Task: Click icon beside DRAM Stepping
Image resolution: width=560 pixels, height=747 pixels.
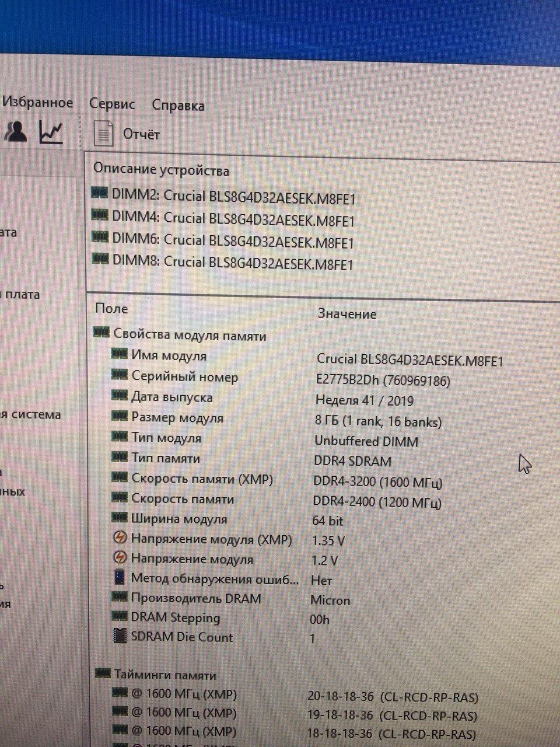Action: 120,616
